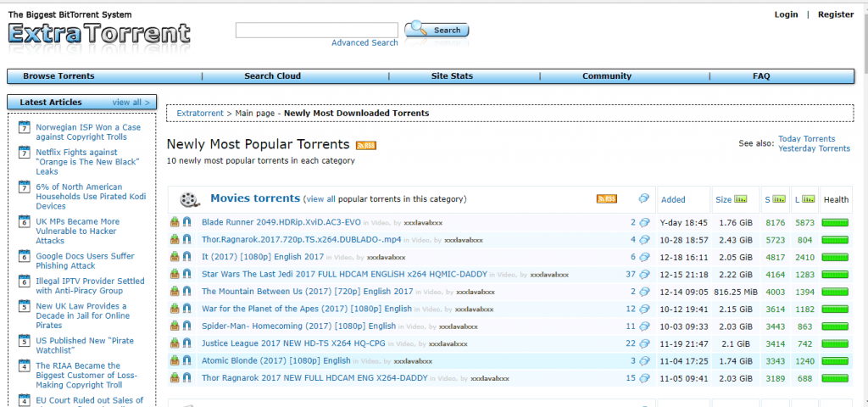Click the Register link

pyautogui.click(x=836, y=14)
